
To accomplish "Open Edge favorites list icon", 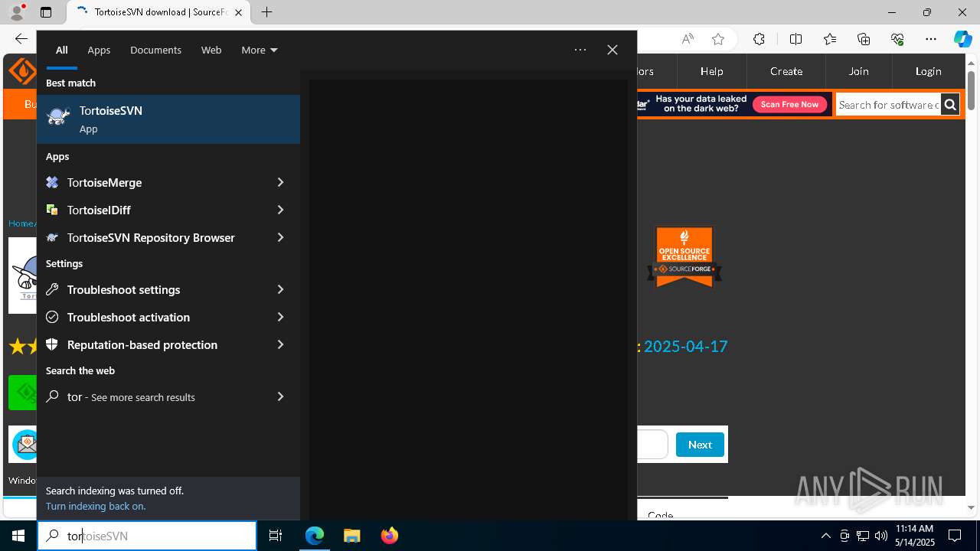I will click(830, 39).
